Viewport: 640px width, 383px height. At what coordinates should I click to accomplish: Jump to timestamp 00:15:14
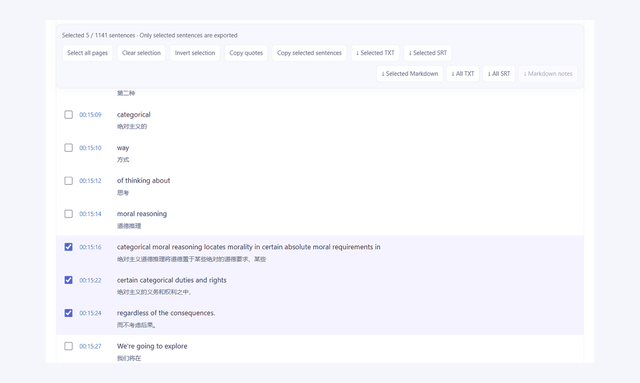(90, 214)
